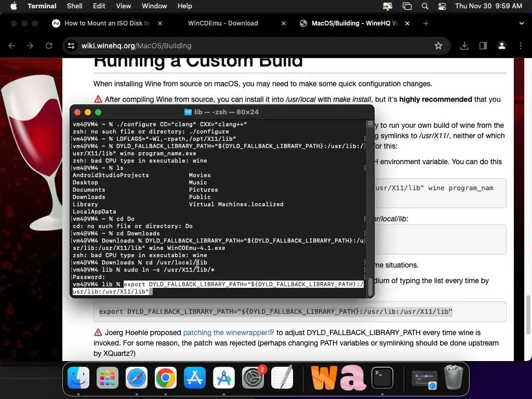
Task: Open Finder from the Dock
Action: tap(78, 378)
